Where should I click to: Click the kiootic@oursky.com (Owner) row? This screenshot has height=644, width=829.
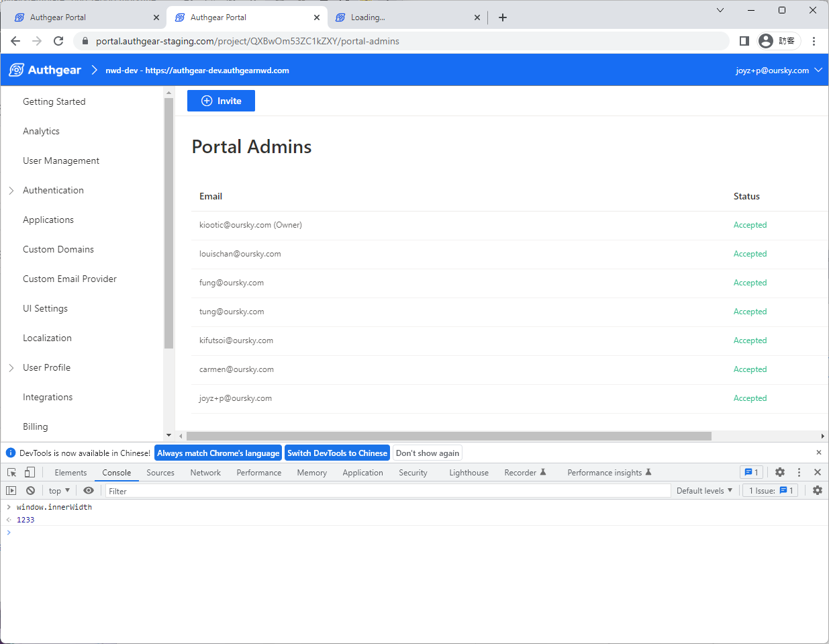pyautogui.click(x=510, y=225)
